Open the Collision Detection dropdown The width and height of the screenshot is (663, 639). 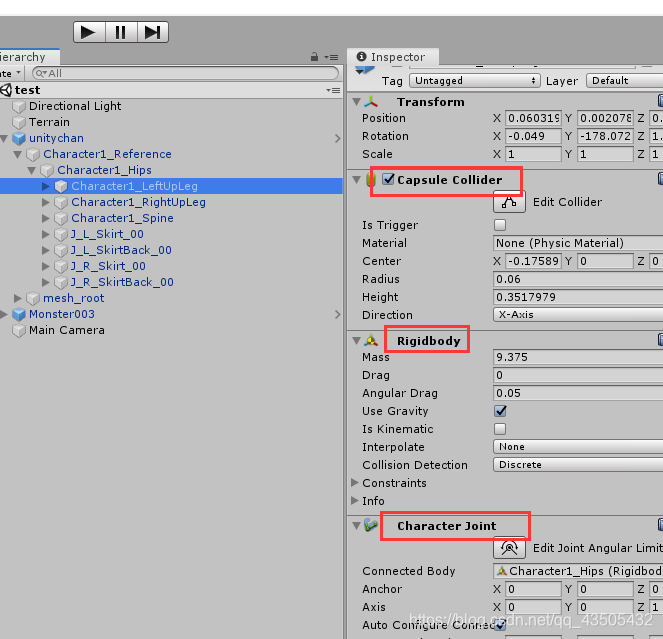(578, 464)
